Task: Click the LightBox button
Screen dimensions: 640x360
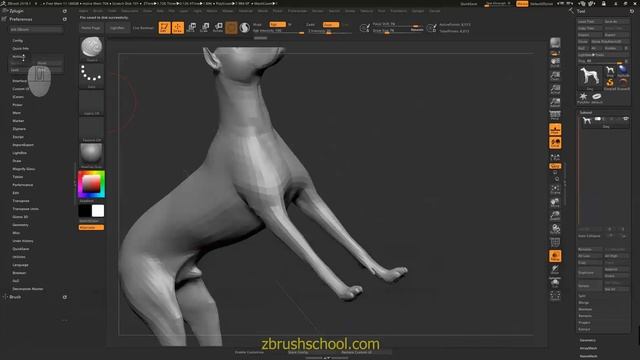Action: click(x=117, y=28)
